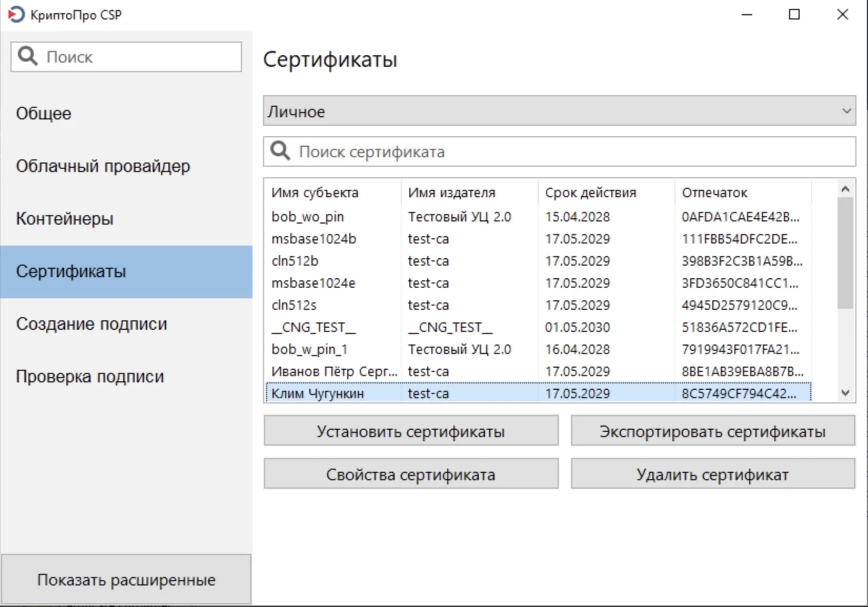Click Показать расширенные button
This screenshot has height=607, width=868.
[x=126, y=580]
